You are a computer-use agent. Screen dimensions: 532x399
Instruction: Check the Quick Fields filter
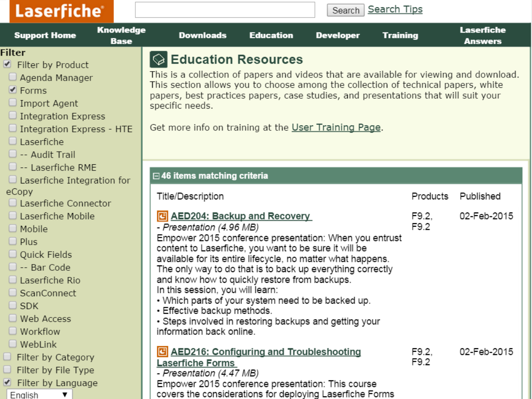click(x=12, y=254)
